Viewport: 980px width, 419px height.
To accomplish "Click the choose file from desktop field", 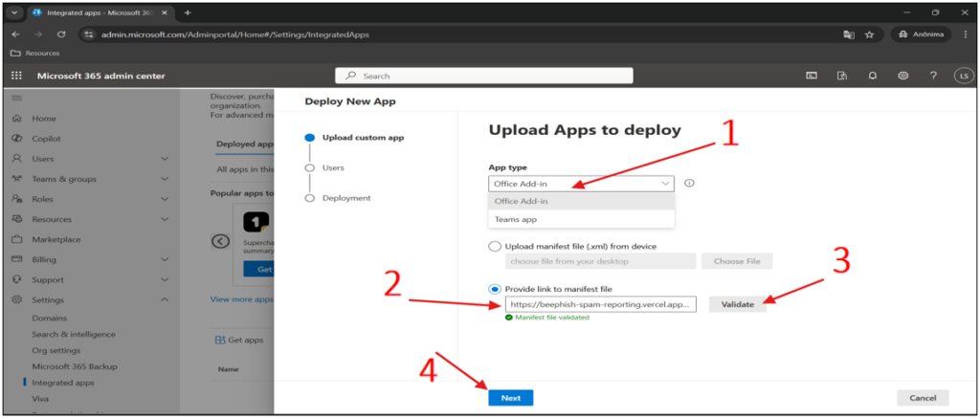I will point(601,261).
